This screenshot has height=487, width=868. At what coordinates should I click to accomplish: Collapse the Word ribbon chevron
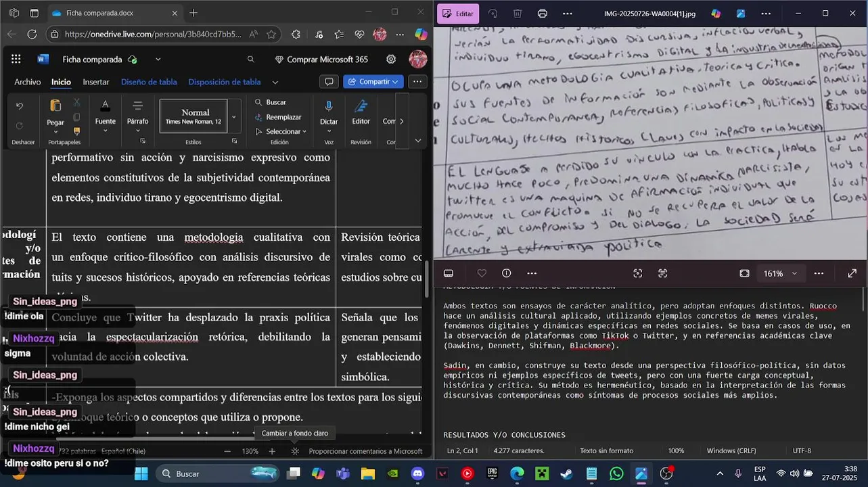click(417, 141)
